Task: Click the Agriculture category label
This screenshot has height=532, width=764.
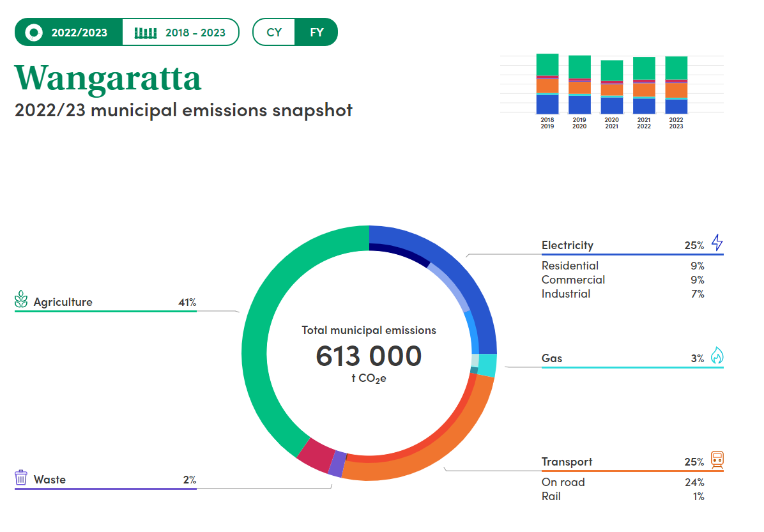Action: pos(63,302)
